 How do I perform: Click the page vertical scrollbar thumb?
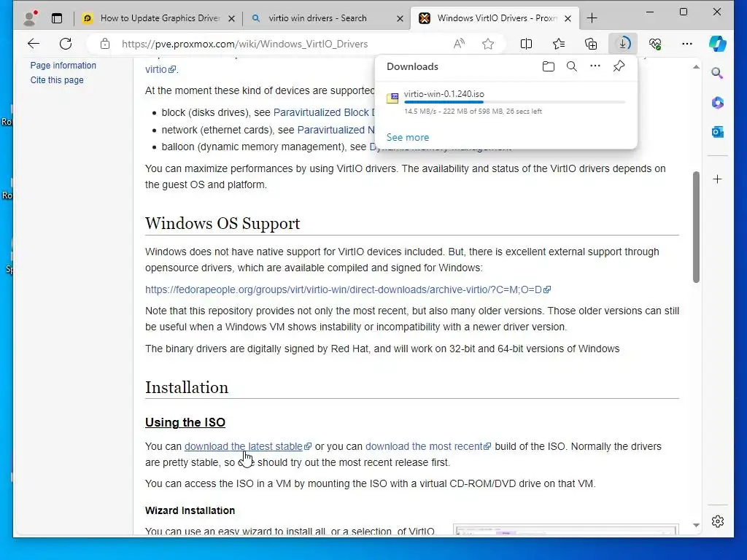click(696, 227)
